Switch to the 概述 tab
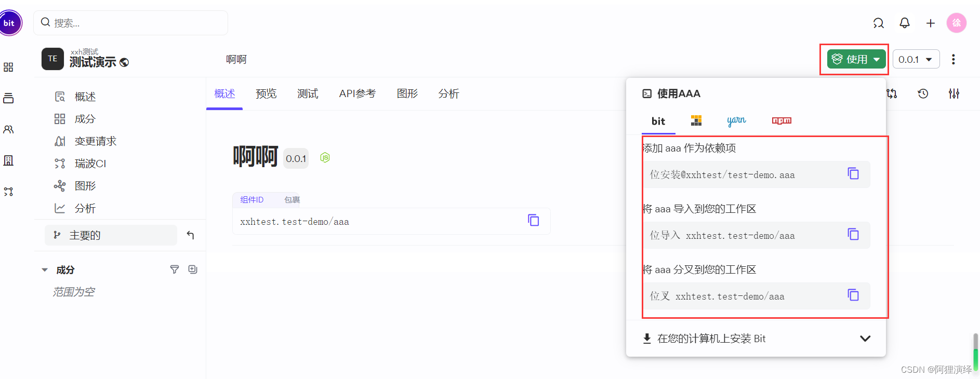This screenshot has width=980, height=379. [224, 93]
